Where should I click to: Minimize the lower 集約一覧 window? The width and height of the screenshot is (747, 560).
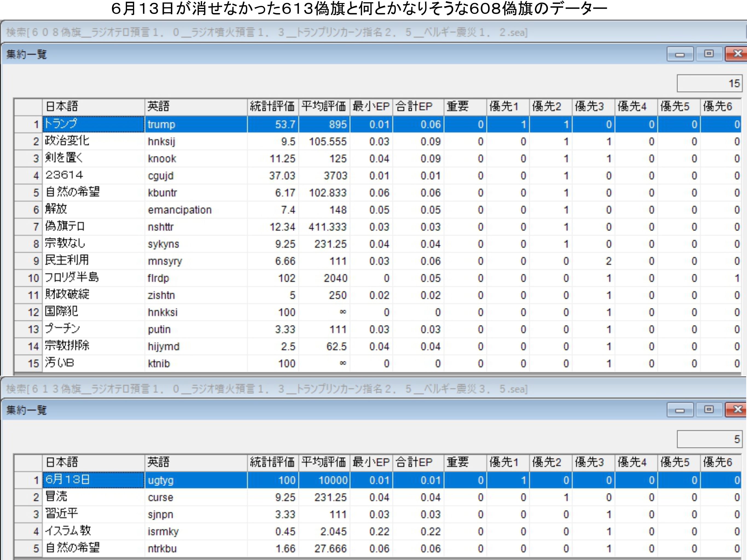(680, 410)
